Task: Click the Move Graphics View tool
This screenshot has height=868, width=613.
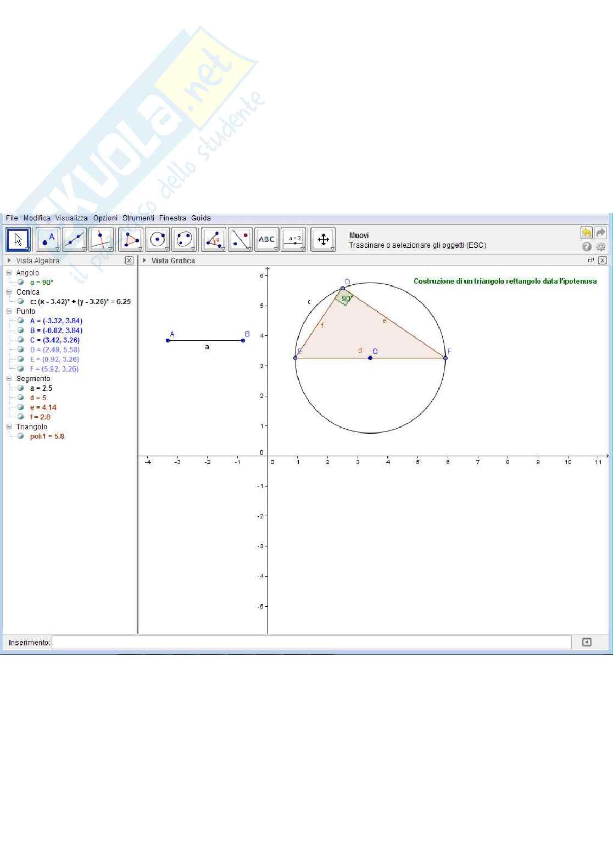Action: [x=323, y=240]
